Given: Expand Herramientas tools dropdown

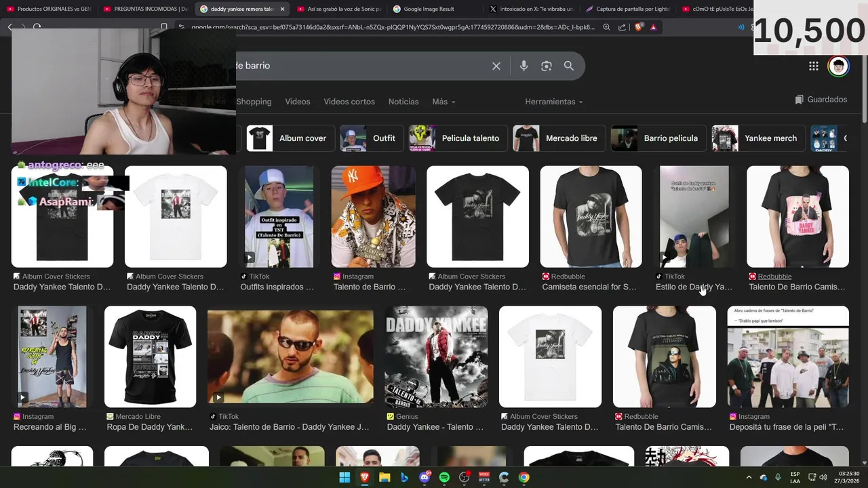Looking at the screenshot, I should (x=554, y=102).
